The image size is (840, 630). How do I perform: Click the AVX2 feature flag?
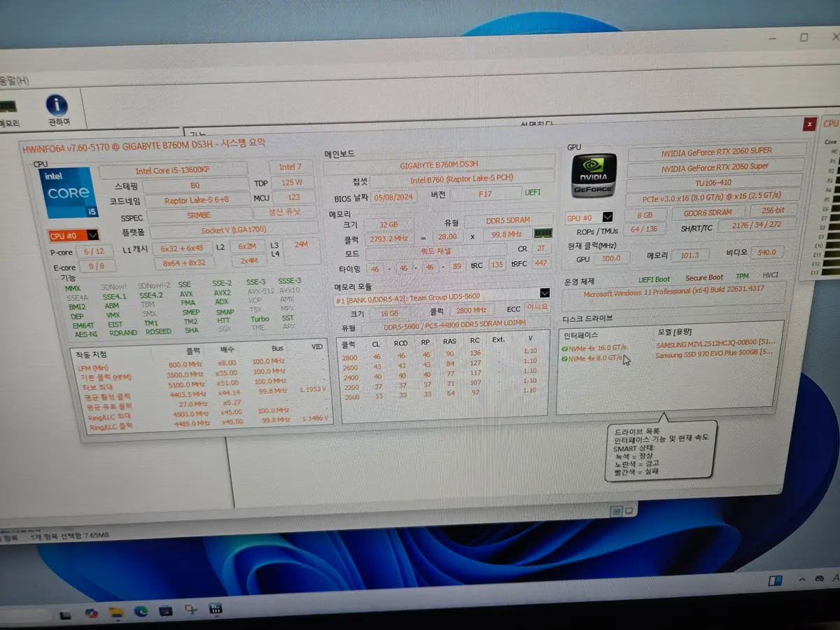(x=222, y=293)
